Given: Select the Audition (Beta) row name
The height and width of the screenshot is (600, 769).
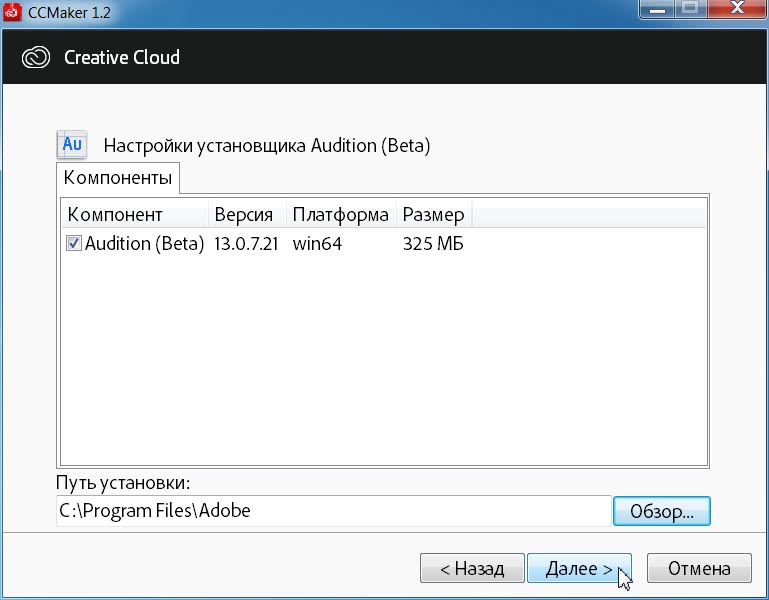Looking at the screenshot, I should point(144,243).
